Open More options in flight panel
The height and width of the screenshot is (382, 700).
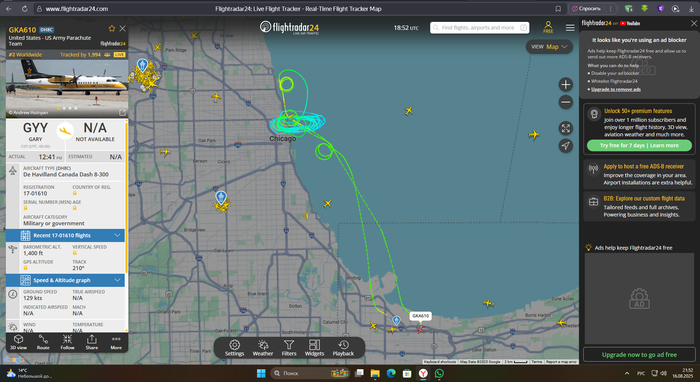tap(116, 342)
